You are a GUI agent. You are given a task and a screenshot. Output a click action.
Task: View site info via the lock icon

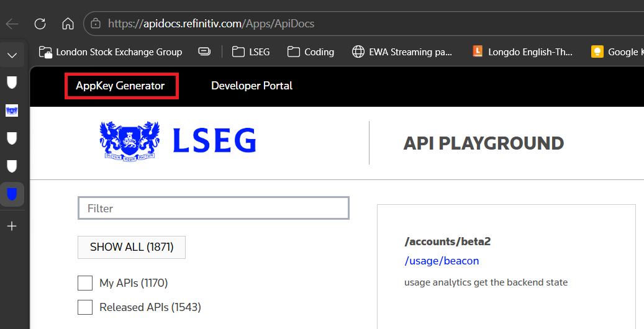pos(95,24)
